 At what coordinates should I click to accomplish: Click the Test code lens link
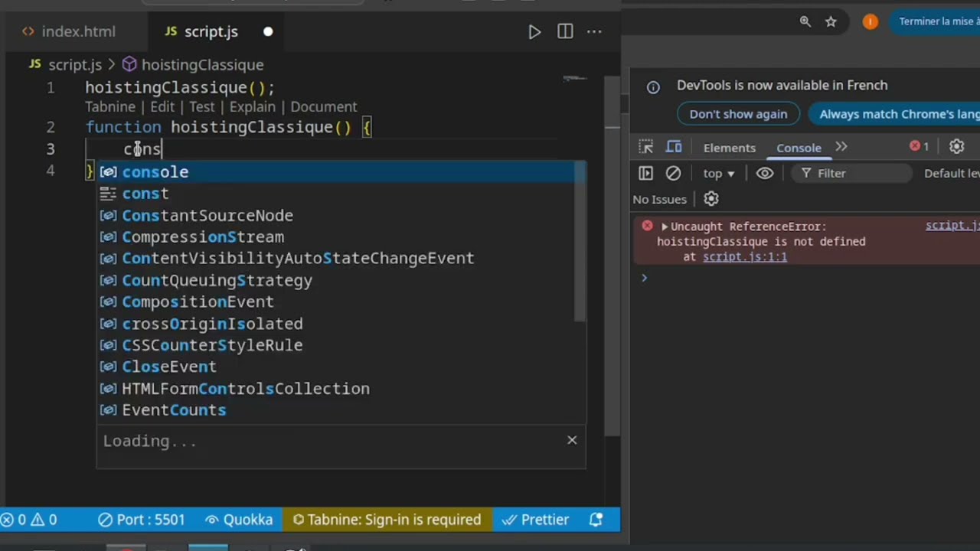[202, 107]
